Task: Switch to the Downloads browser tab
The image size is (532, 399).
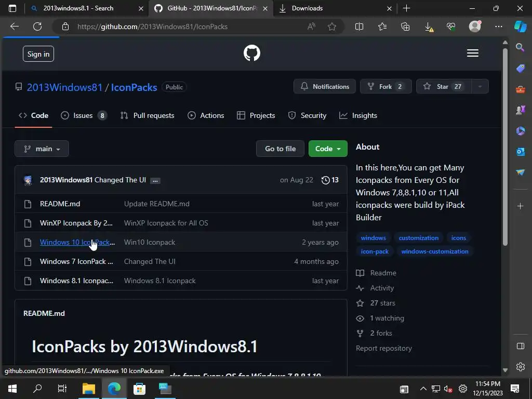Action: [335, 8]
